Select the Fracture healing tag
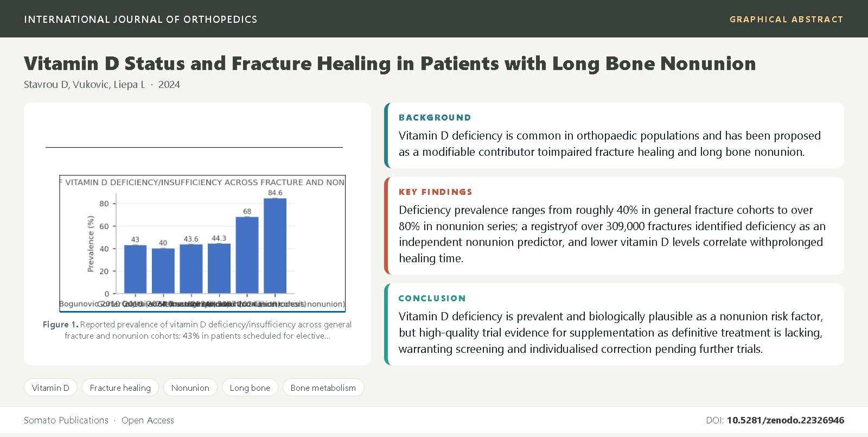The width and height of the screenshot is (868, 437). point(120,388)
